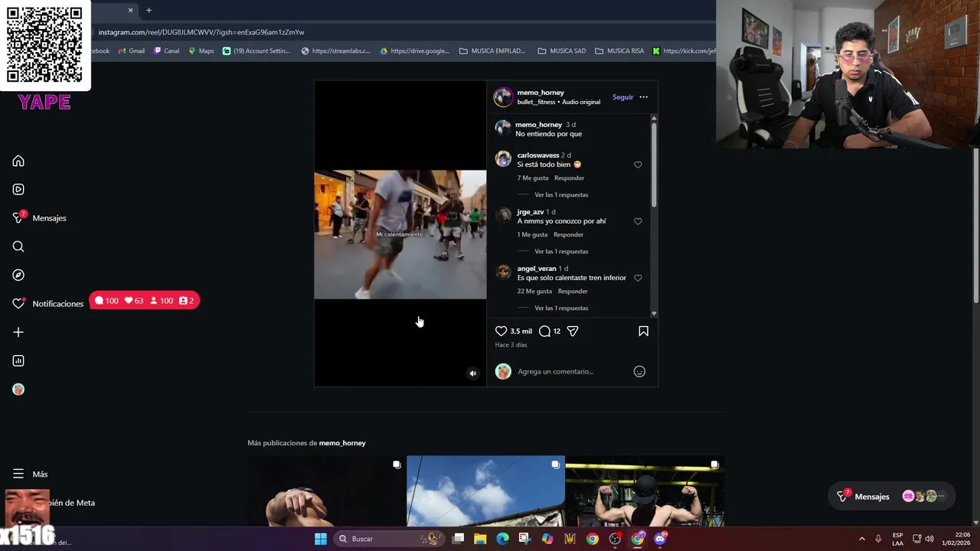Click the comments panel scrollbar

[x=654, y=164]
